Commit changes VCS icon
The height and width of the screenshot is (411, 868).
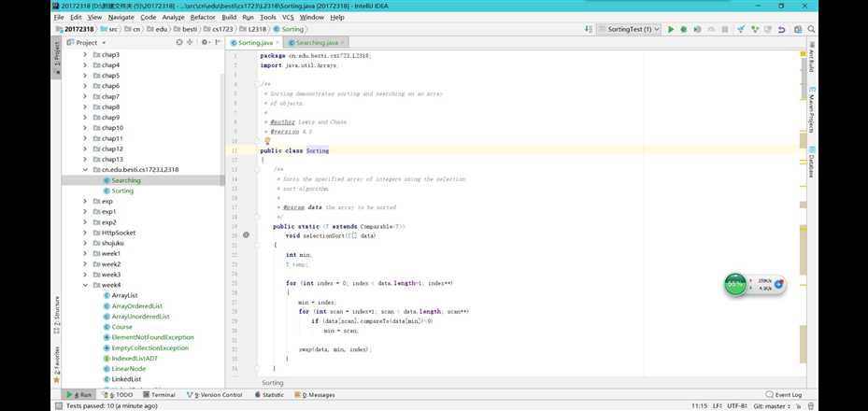tap(755, 29)
